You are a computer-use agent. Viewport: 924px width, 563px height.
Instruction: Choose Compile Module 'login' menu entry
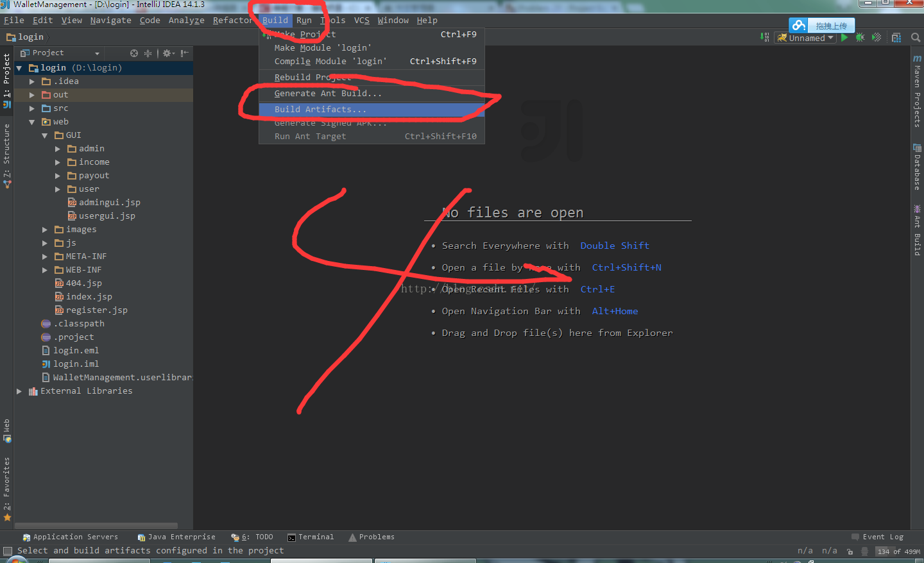point(372,62)
